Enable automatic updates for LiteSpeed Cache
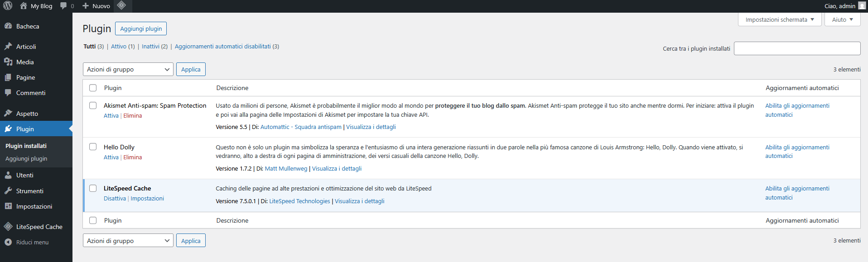The image size is (868, 262). point(797,193)
